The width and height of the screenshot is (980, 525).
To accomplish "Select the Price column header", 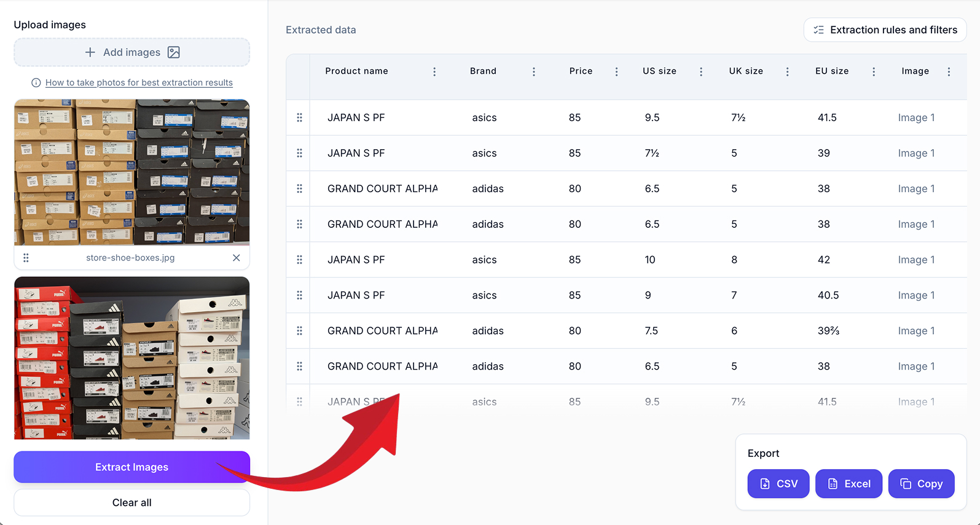I will [581, 71].
